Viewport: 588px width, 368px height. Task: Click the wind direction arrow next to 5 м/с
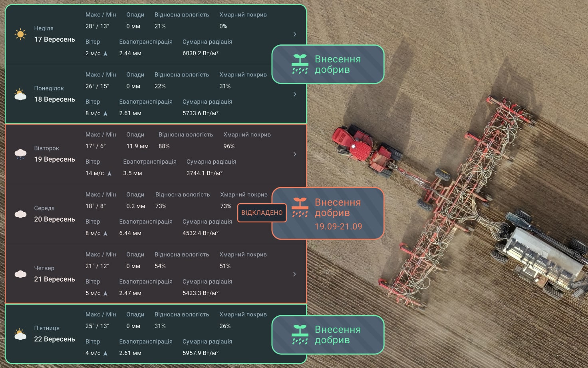105,294
